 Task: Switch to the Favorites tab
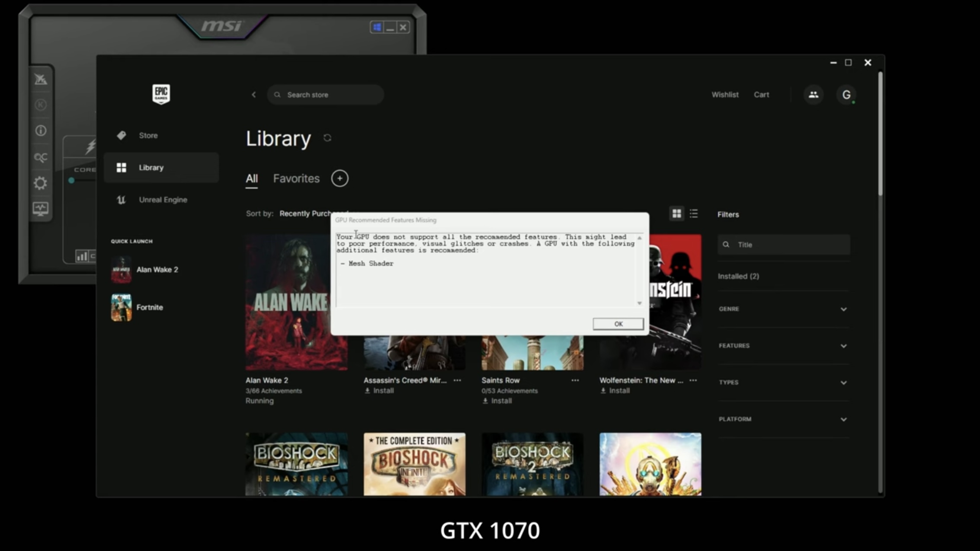(296, 178)
